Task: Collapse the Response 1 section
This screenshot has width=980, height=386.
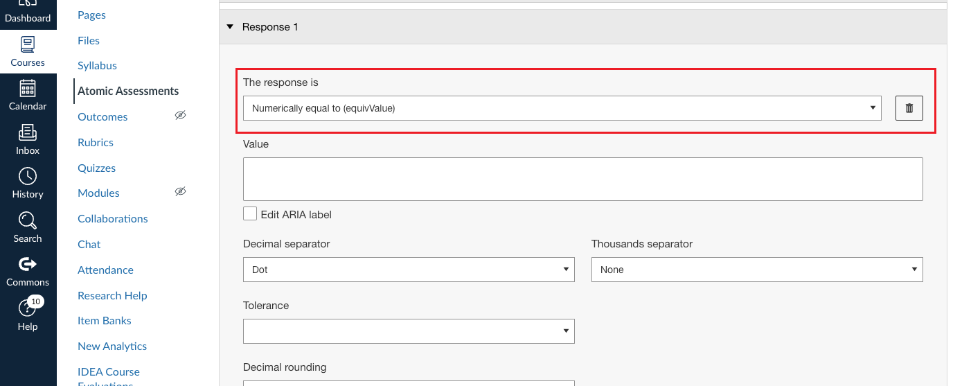Action: (x=231, y=27)
